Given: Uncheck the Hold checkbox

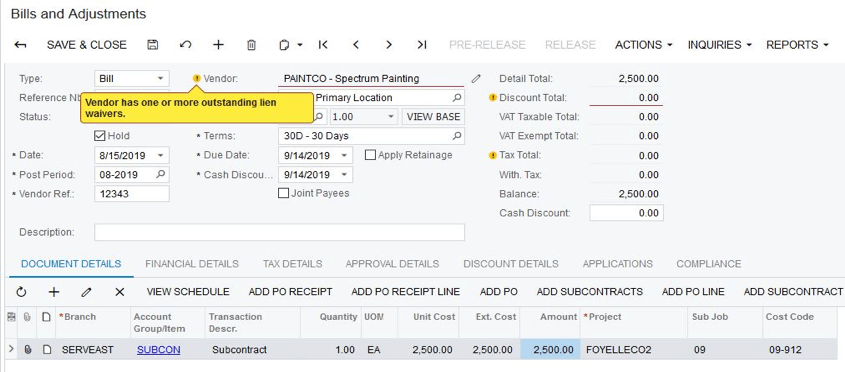Looking at the screenshot, I should pos(99,136).
